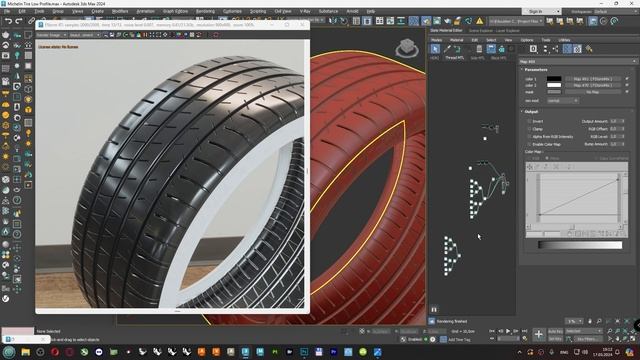The height and width of the screenshot is (360, 640).
Task: Go to the start frame
Action: 492,331
